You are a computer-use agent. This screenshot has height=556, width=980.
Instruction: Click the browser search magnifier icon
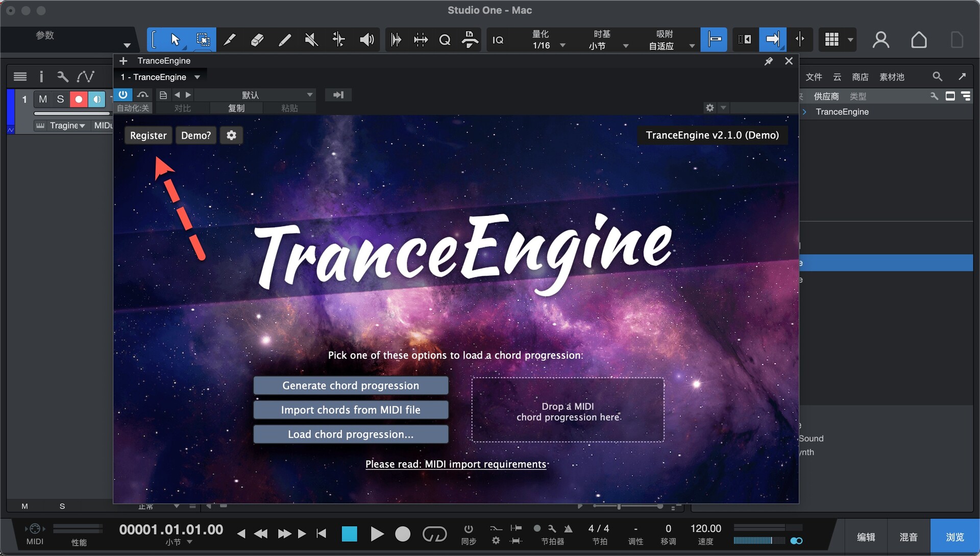tap(937, 77)
